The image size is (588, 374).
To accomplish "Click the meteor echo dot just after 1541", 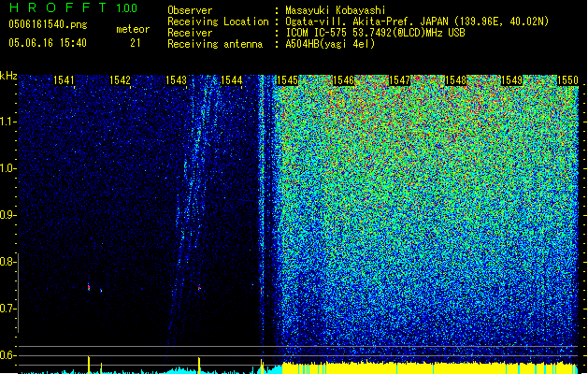I will click(x=89, y=287).
